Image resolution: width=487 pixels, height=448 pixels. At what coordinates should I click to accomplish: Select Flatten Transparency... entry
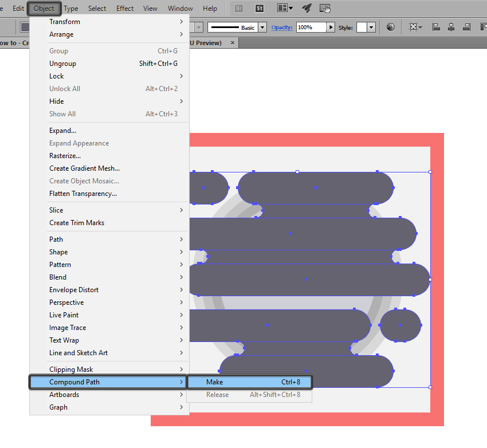(x=109, y=194)
